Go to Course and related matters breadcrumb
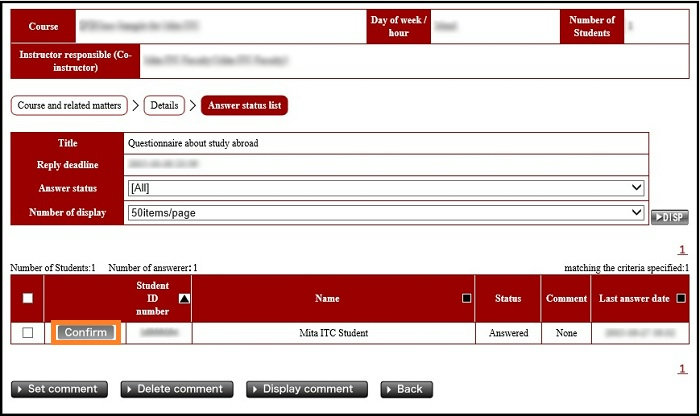Viewport: 700px width, 416px height. click(x=69, y=105)
